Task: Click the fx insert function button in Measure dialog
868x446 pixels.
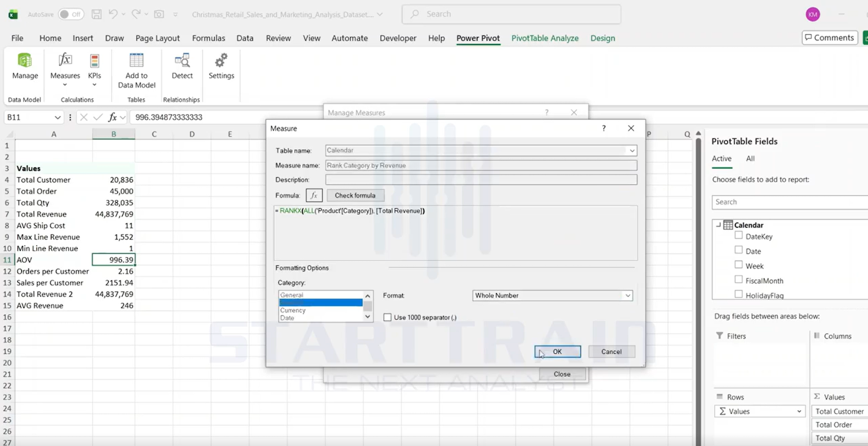Action: (x=314, y=195)
